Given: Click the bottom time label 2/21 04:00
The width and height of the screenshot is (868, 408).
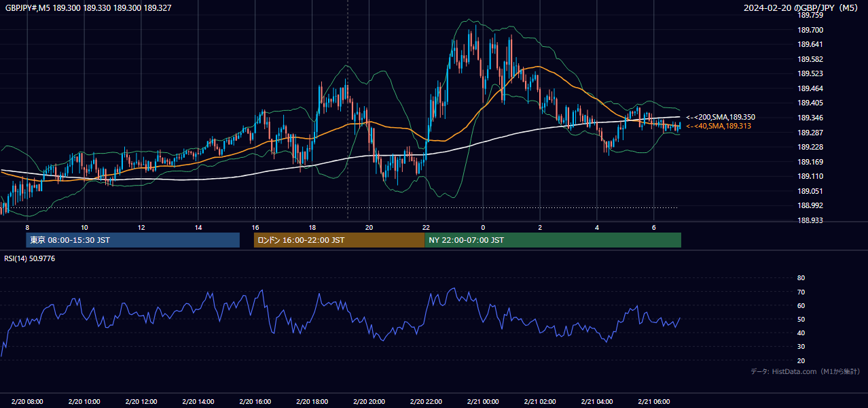Looking at the screenshot, I should click(596, 402).
